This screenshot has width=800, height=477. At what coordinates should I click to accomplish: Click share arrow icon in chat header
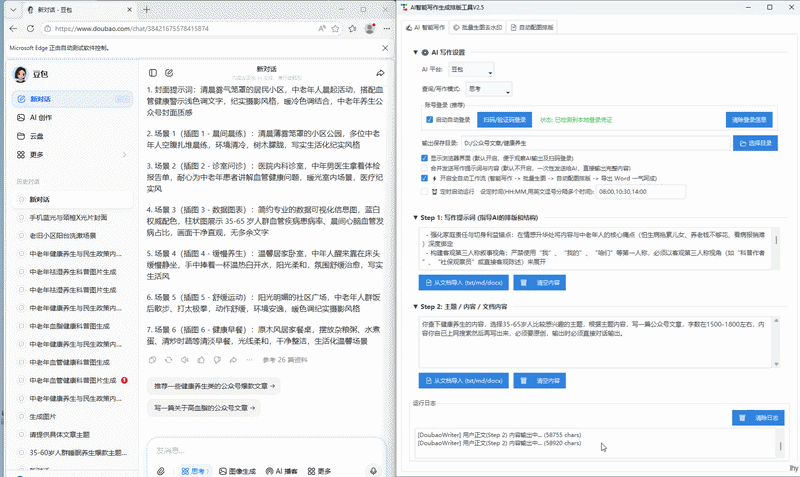[x=380, y=73]
